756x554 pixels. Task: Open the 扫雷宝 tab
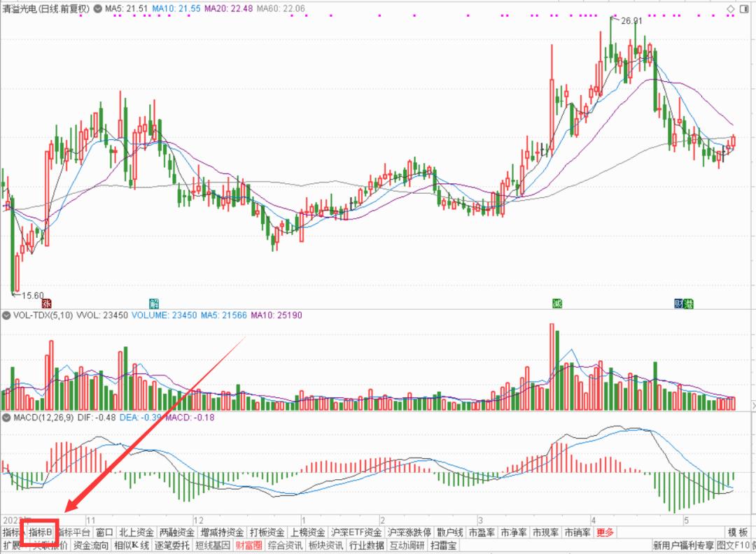click(x=444, y=546)
